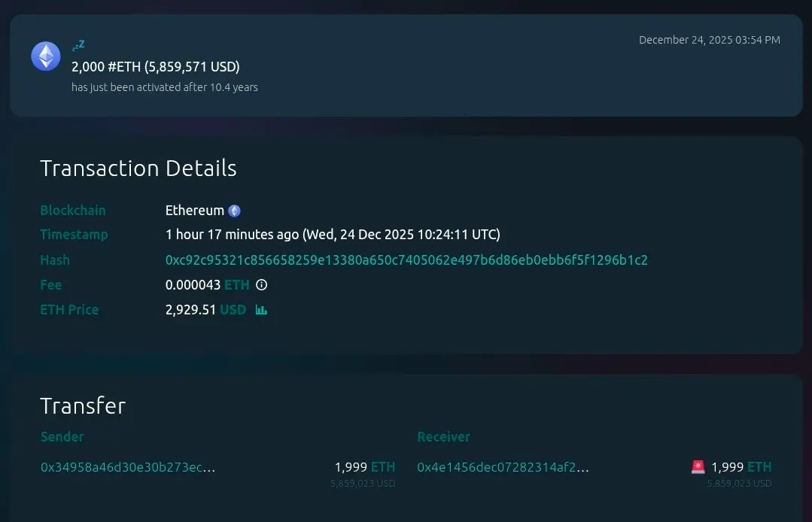The image size is (812, 522).
Task: Click '5,859,023 USD' under receiver amount
Action: pyautogui.click(x=740, y=484)
